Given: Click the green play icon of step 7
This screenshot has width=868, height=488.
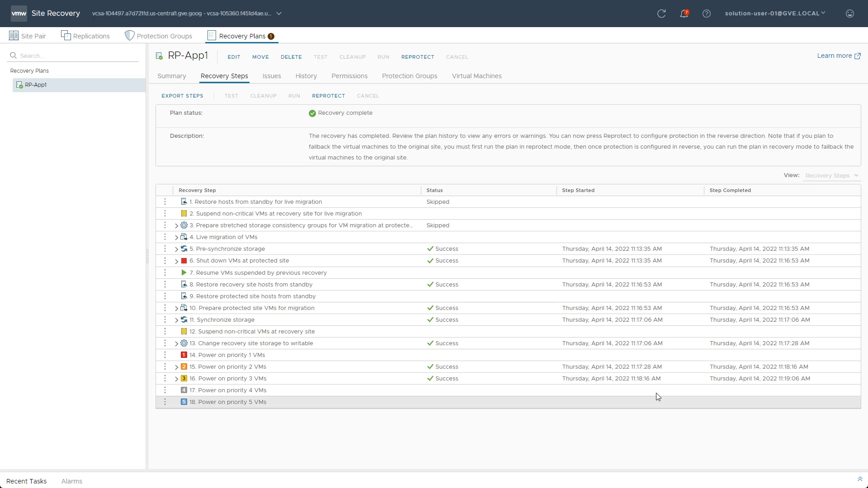Looking at the screenshot, I should click(x=184, y=272).
